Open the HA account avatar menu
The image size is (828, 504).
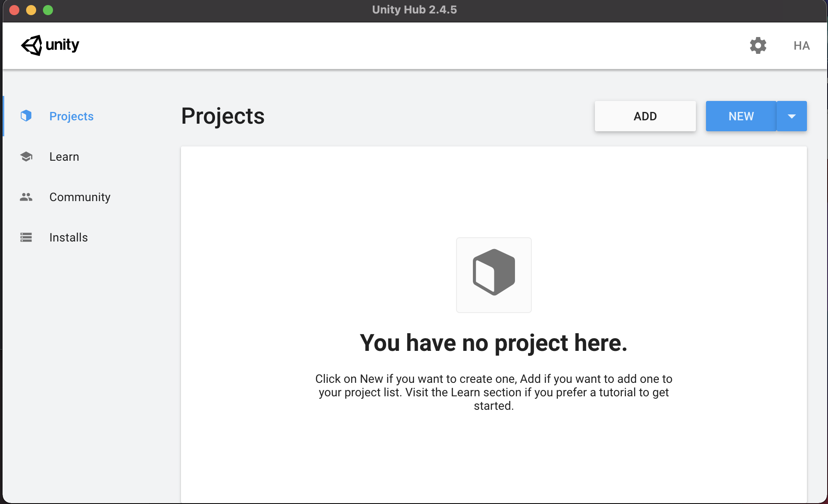802,45
